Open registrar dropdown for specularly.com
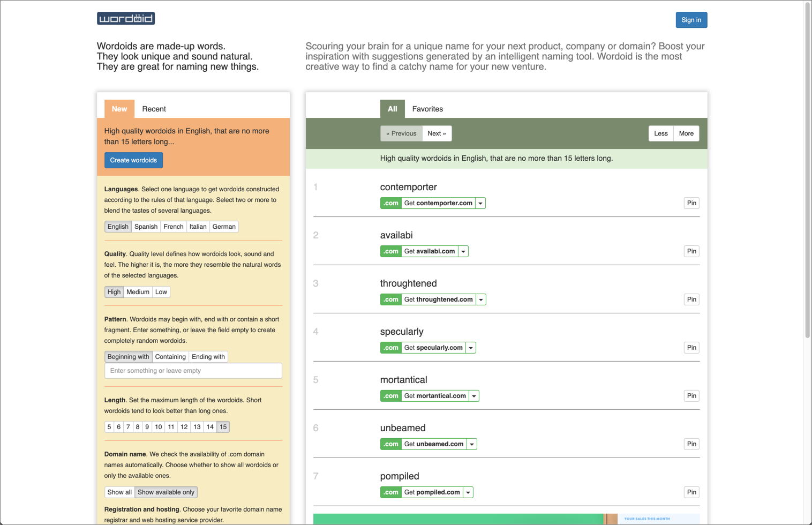The width and height of the screenshot is (812, 525). 471,348
